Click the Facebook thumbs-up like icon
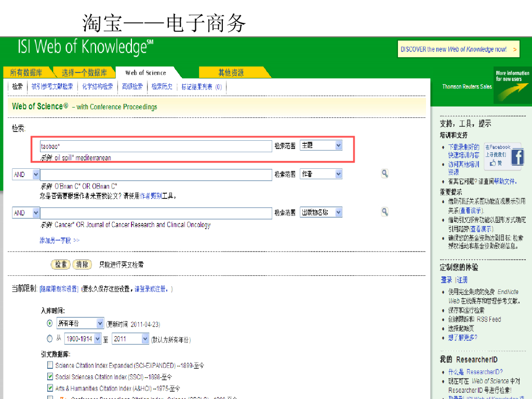This screenshot has height=399, width=532. [493, 163]
